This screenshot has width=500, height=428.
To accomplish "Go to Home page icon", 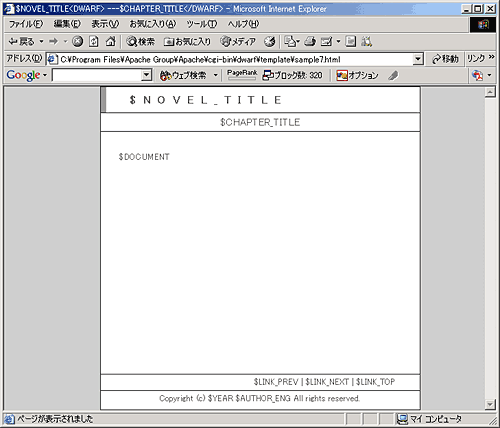I will (110, 41).
